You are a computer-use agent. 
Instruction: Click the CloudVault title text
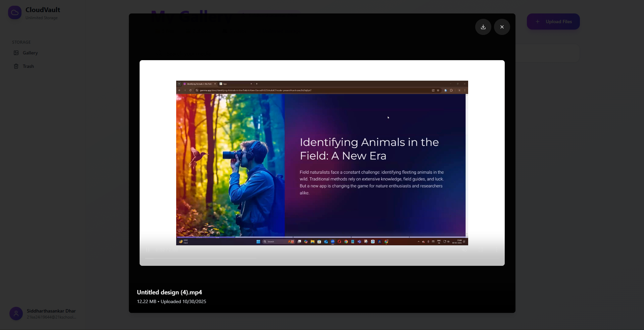click(x=43, y=10)
